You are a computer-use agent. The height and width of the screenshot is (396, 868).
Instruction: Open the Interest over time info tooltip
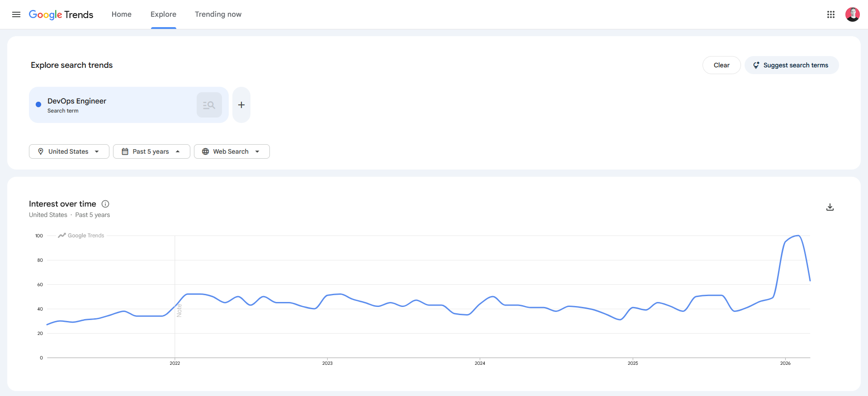click(105, 204)
